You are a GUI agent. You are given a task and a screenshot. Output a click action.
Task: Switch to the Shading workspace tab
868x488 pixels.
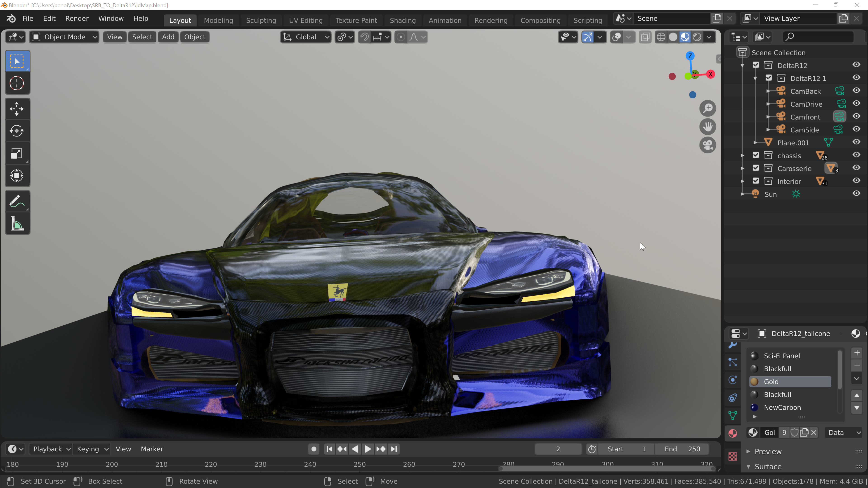(403, 20)
